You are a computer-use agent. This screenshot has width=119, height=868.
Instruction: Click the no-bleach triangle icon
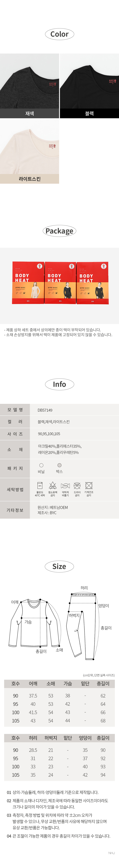[52, 485]
